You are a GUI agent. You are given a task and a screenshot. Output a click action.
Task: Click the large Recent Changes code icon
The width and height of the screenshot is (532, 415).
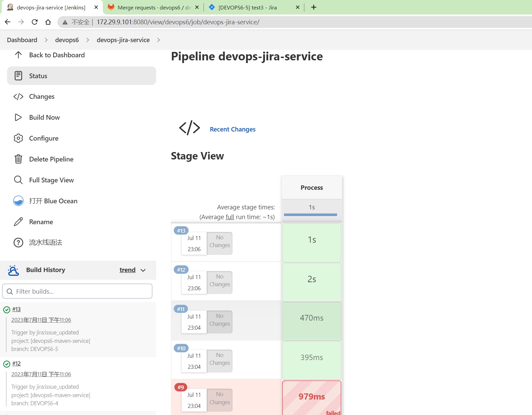click(x=190, y=128)
